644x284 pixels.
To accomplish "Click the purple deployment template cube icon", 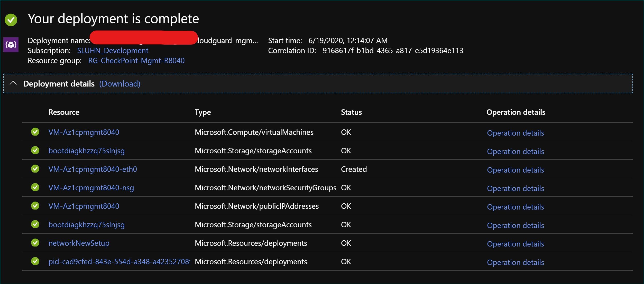I will [11, 45].
